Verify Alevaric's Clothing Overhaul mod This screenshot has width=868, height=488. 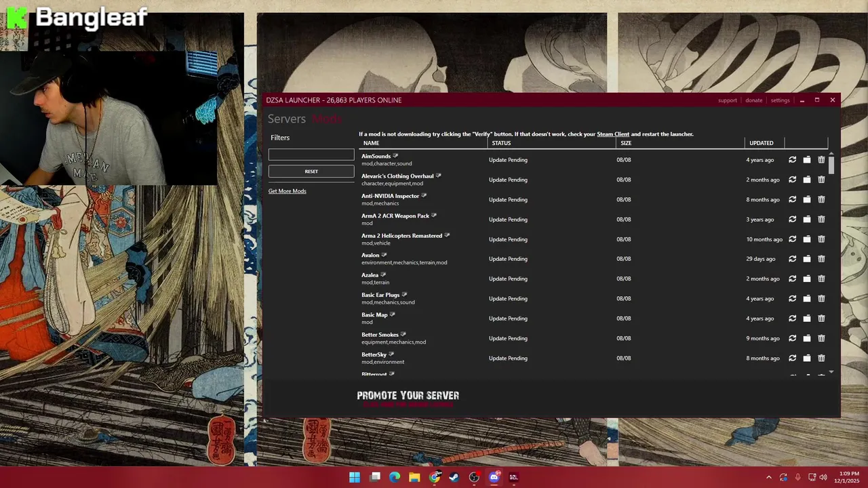coord(792,180)
